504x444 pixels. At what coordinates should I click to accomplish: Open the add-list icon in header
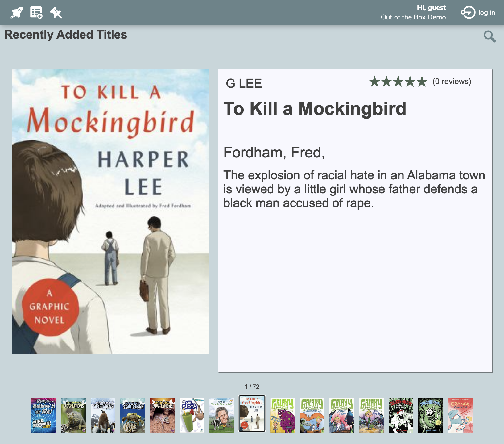point(36,13)
